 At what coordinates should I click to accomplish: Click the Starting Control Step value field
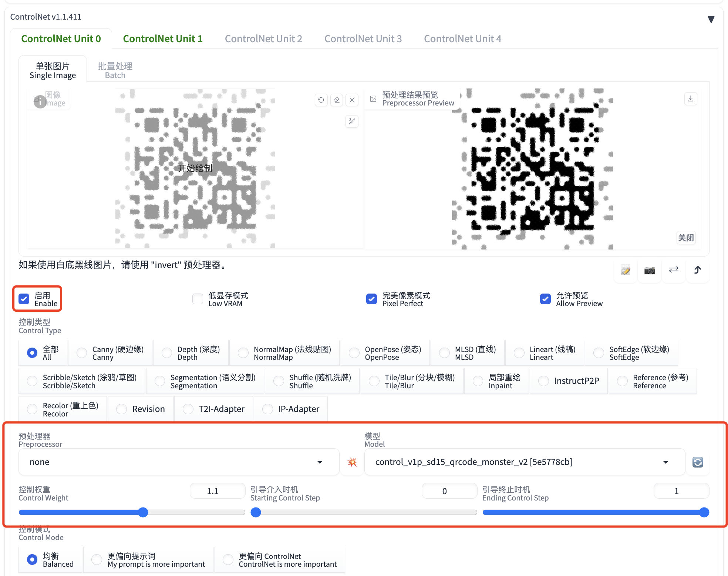point(449,491)
